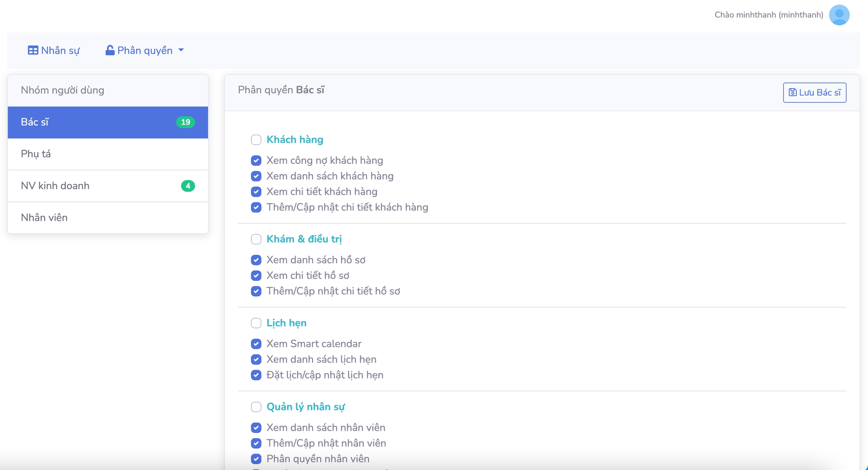This screenshot has width=868, height=470.
Task: Uncheck Xem công nợ khách hàng
Action: point(256,161)
